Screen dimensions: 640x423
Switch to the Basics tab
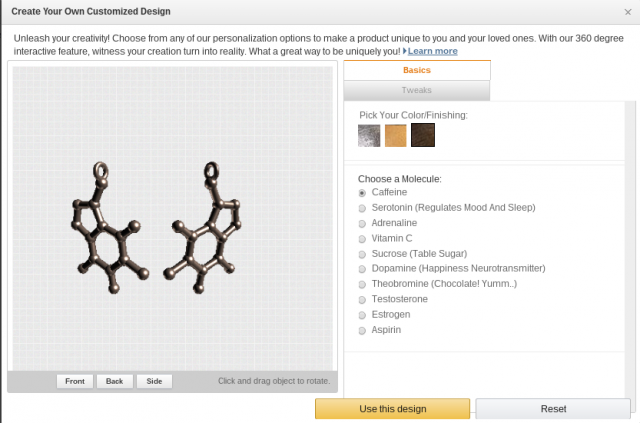(x=417, y=70)
